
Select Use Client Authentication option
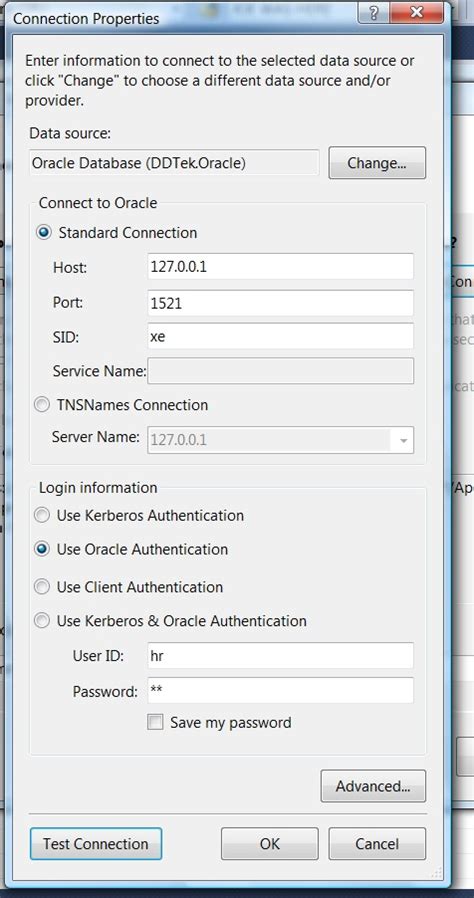pyautogui.click(x=42, y=587)
